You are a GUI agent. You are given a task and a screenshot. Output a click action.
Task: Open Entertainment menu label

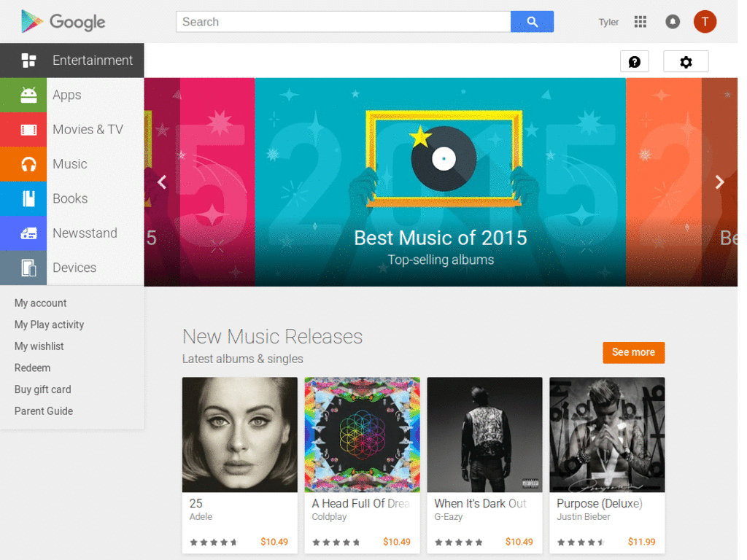pyautogui.click(x=93, y=61)
